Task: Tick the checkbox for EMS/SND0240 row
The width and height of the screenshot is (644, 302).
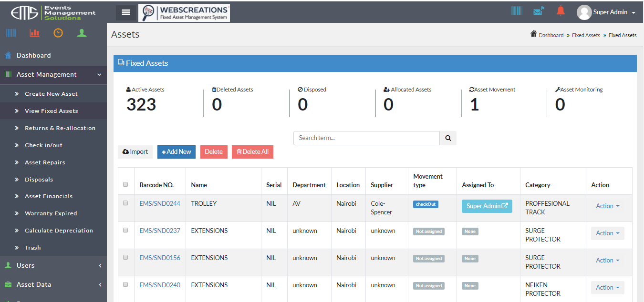Action: coord(125,284)
